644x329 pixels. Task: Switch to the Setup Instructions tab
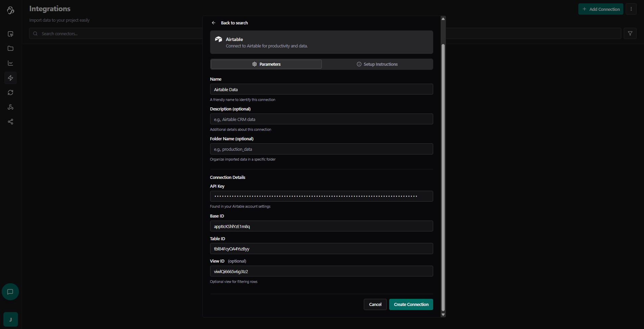pyautogui.click(x=377, y=64)
